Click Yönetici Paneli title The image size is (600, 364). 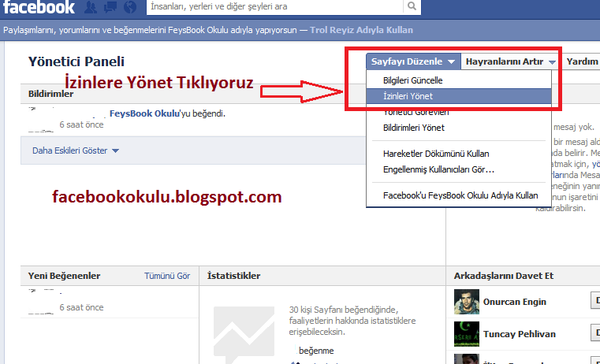click(x=76, y=61)
